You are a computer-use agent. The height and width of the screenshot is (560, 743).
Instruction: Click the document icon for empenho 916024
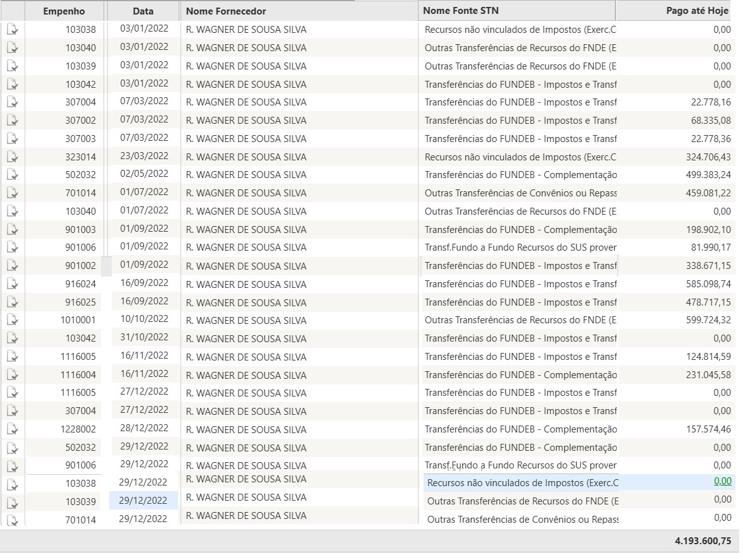(x=12, y=284)
